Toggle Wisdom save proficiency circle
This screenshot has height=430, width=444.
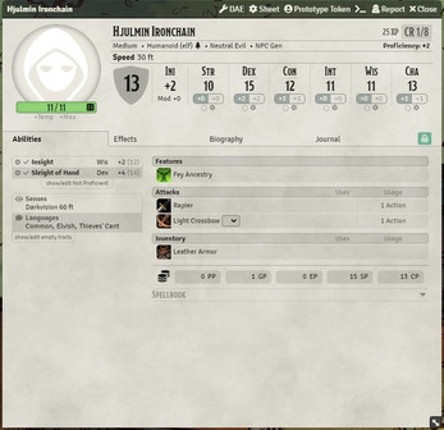(x=367, y=108)
